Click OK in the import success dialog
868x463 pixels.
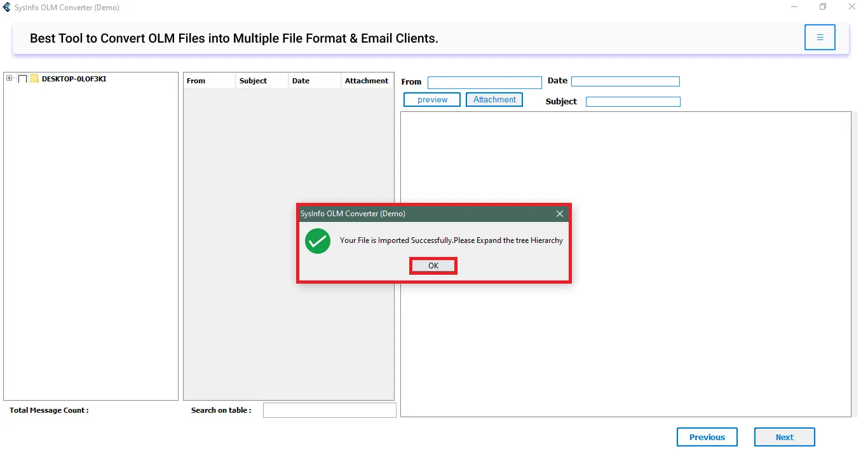point(433,266)
